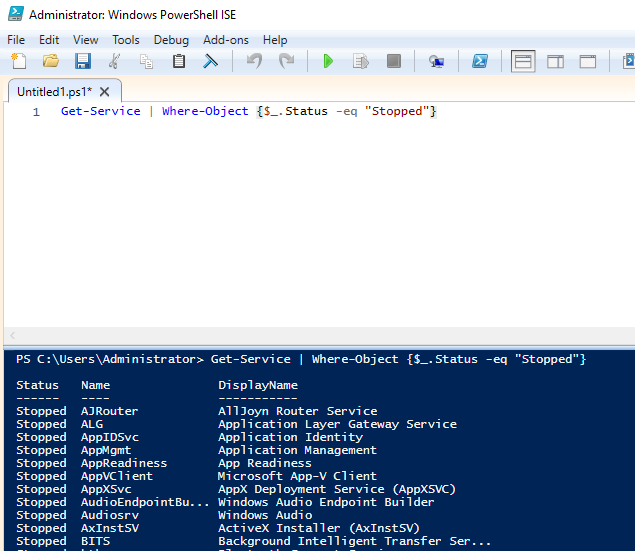Open the Debug menu
The width and height of the screenshot is (635, 551).
click(171, 40)
